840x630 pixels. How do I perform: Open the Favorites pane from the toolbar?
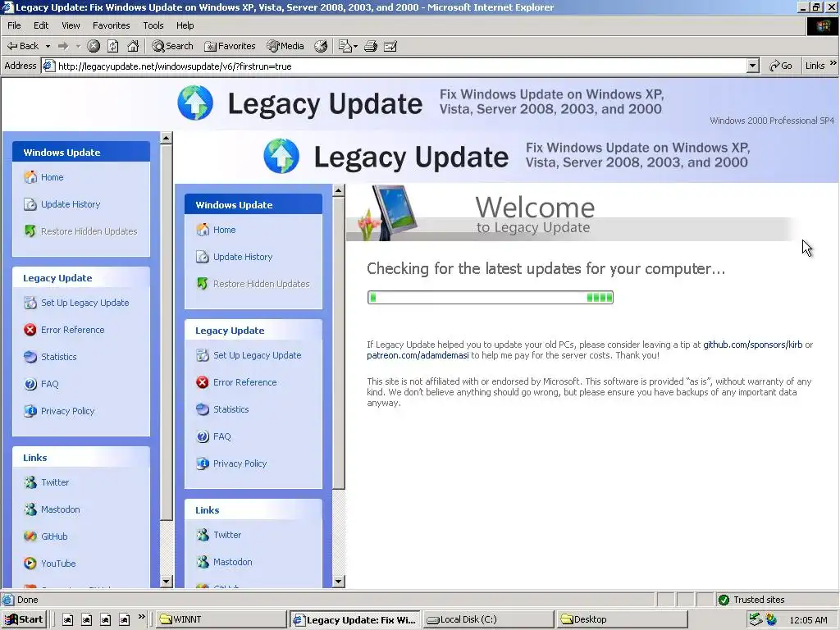pos(231,46)
